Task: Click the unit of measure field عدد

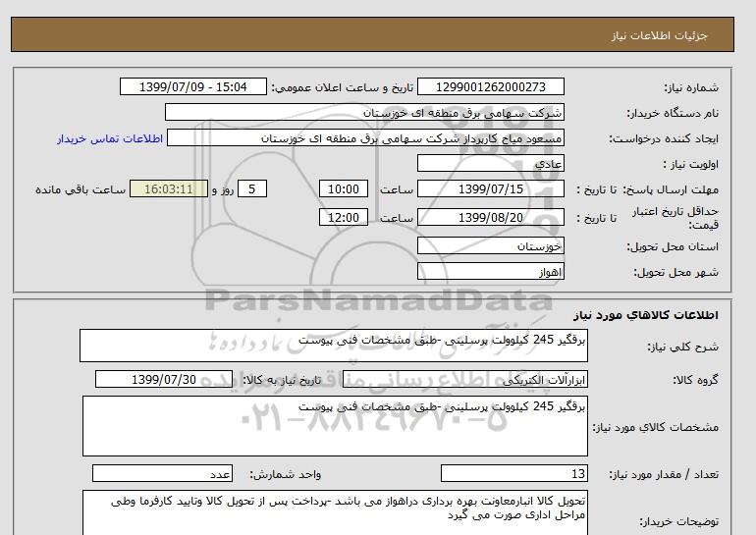Action: [x=162, y=473]
